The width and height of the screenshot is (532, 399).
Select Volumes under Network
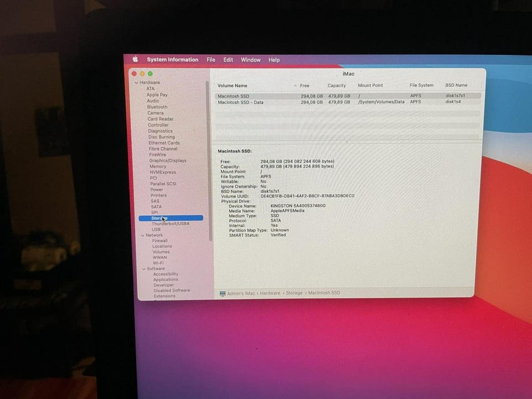[x=161, y=252]
